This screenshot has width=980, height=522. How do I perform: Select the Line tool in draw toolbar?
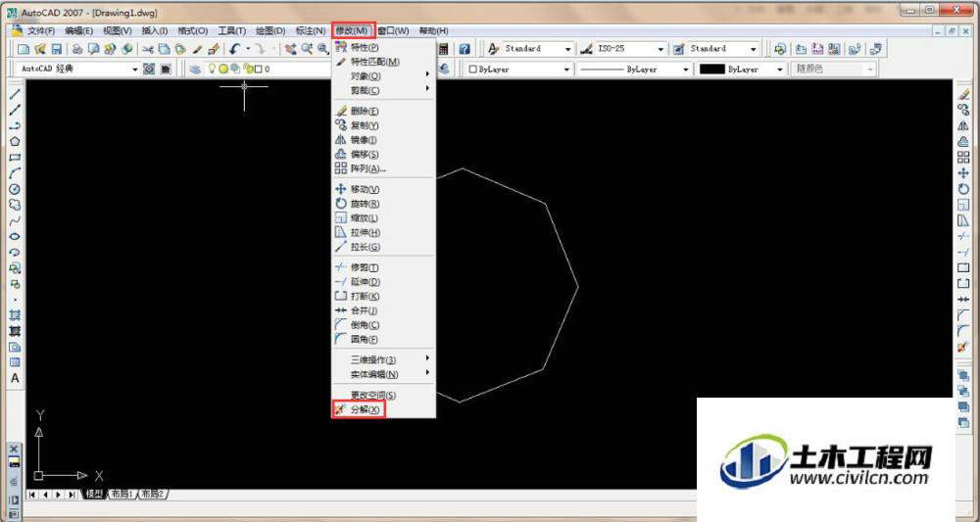pos(15,94)
